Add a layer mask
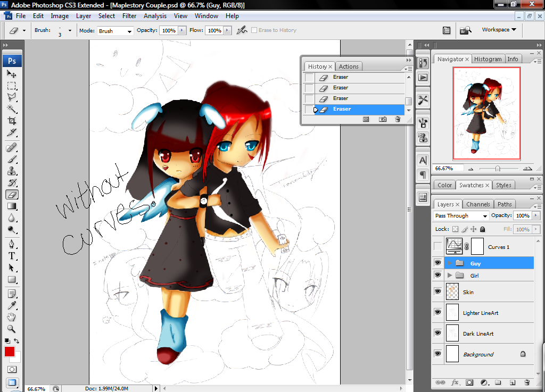This screenshot has width=545, height=392. (x=469, y=382)
